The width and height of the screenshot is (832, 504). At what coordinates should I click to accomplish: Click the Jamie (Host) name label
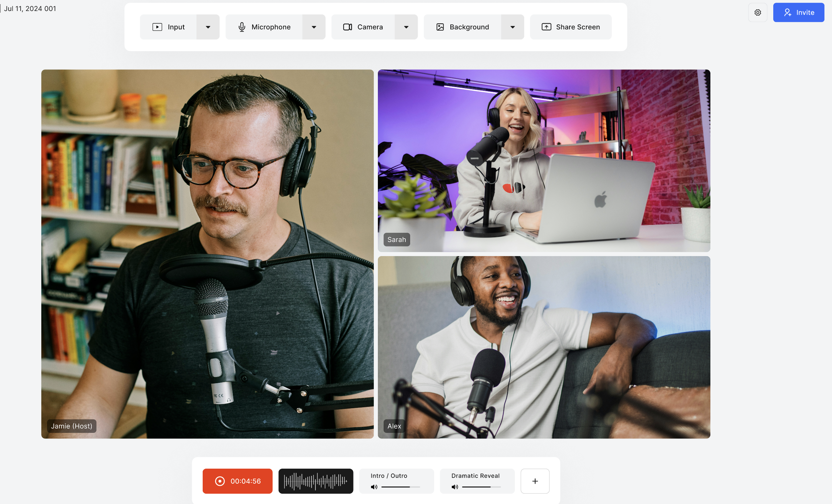[x=71, y=426]
